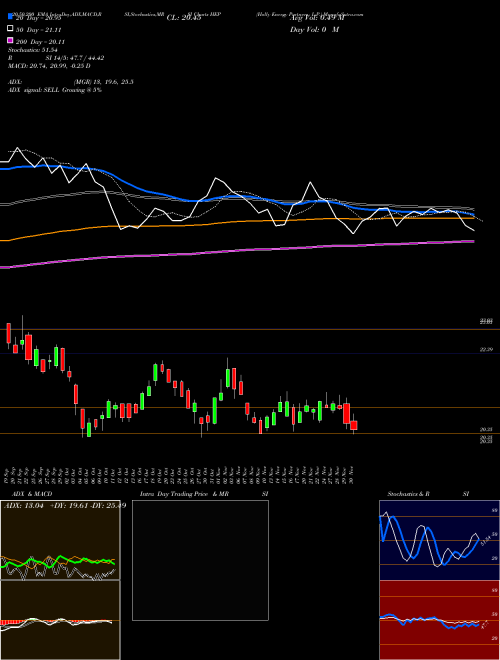The width and height of the screenshot is (500, 660).
Task: Click the 'Avg Vol: 0.49 M' label
Action: 317,18
